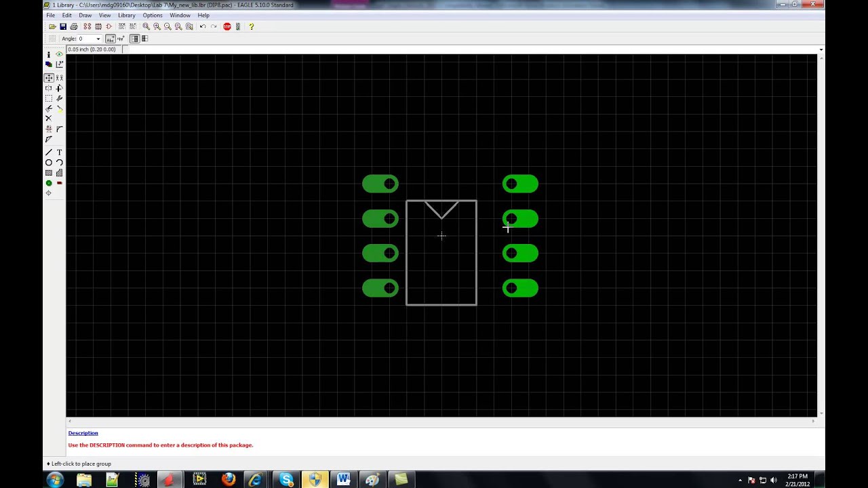
Task: Select the Delete X tool
Action: click(48, 119)
